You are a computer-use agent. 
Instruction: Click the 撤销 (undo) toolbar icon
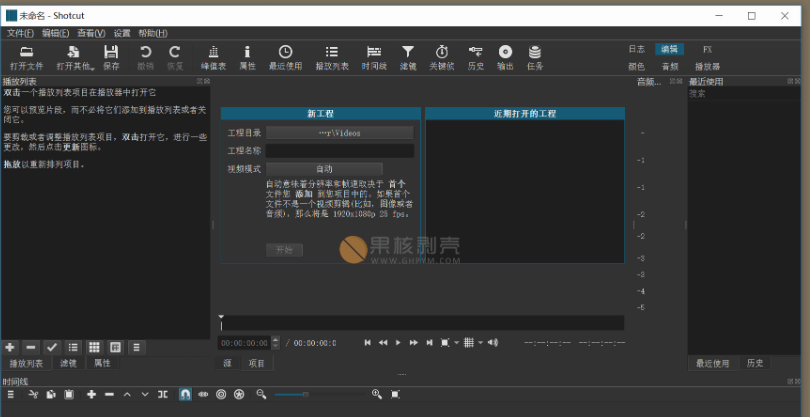146,57
